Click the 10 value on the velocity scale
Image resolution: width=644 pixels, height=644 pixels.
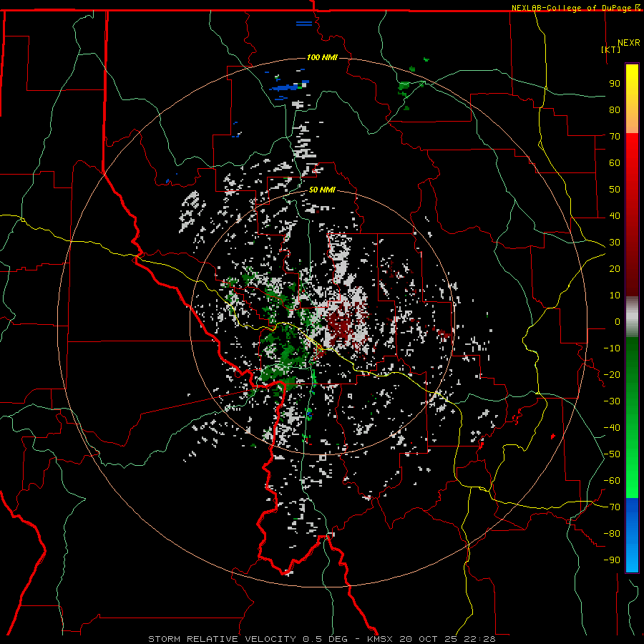(615, 296)
